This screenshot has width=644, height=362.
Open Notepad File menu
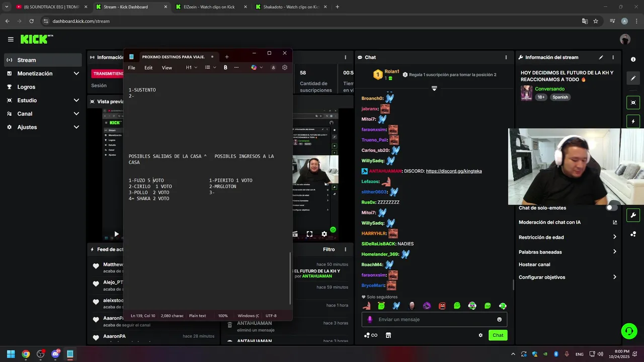click(131, 68)
